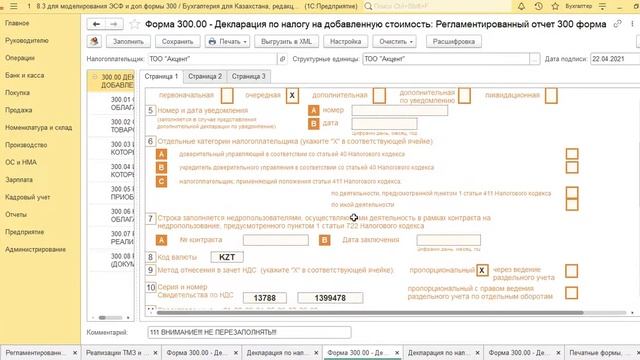Switch to Страница 2 tab

(205, 76)
